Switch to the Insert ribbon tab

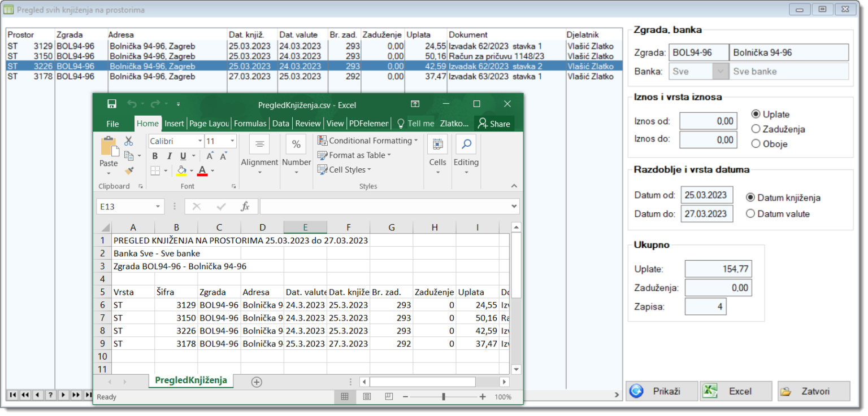[x=174, y=124]
